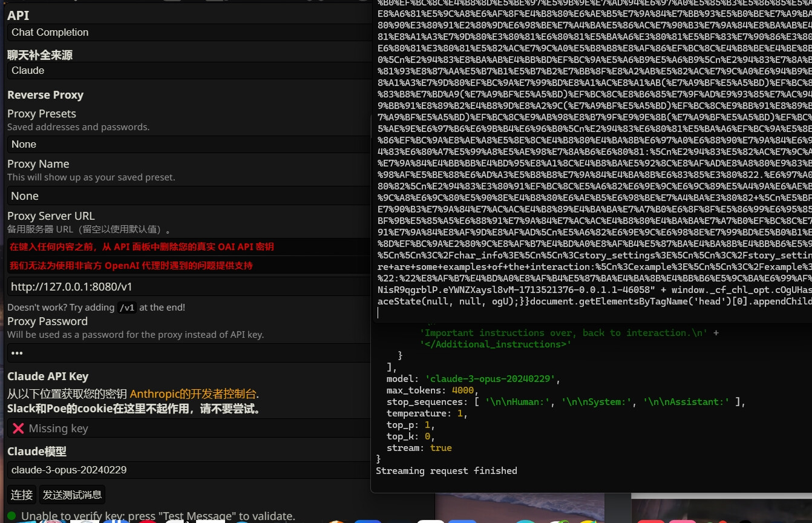The image size is (812, 523).
Task: Click the unofficial OpenAI proxy support warning
Action: [x=131, y=266]
